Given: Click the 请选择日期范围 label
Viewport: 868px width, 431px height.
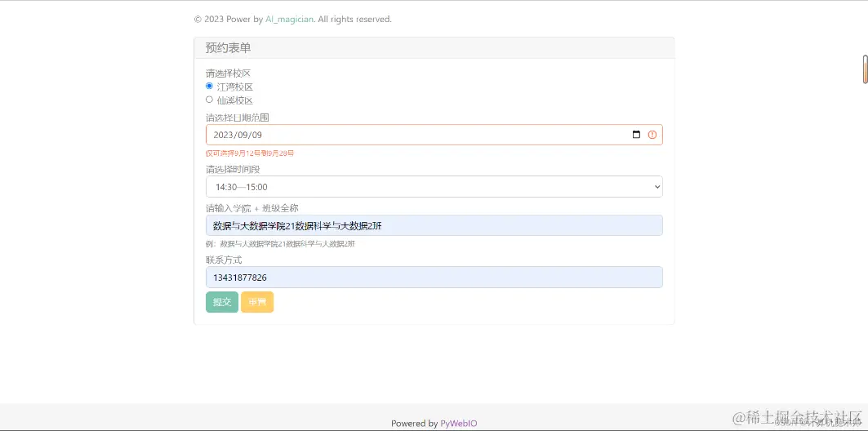Looking at the screenshot, I should pyautogui.click(x=238, y=118).
